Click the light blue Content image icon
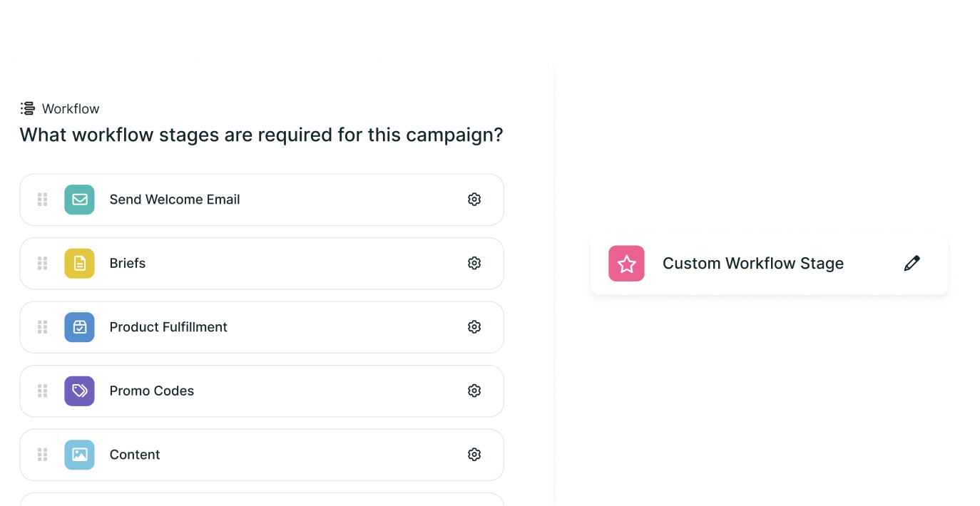Image resolution: width=980 pixels, height=506 pixels. coord(79,455)
